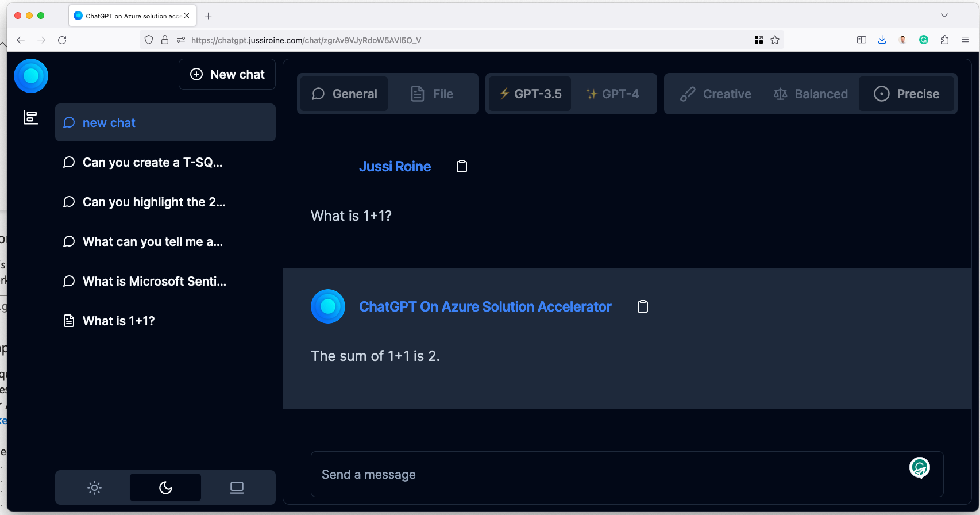The width and height of the screenshot is (980, 515).
Task: Select the General chat type tab
Action: click(x=344, y=94)
